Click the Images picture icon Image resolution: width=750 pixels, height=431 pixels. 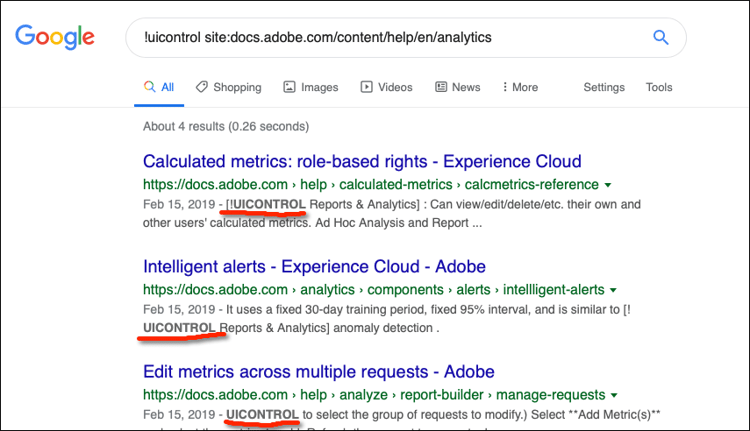coord(289,87)
